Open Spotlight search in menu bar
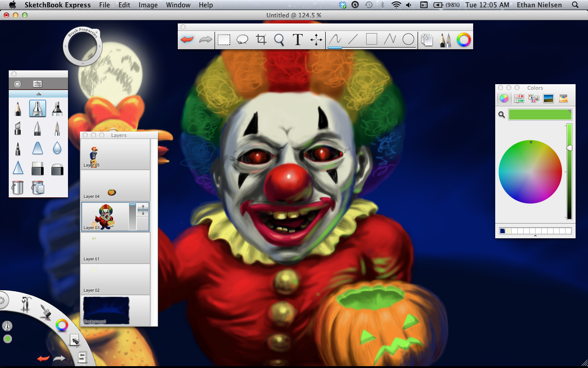This screenshot has width=588, height=368. click(575, 5)
